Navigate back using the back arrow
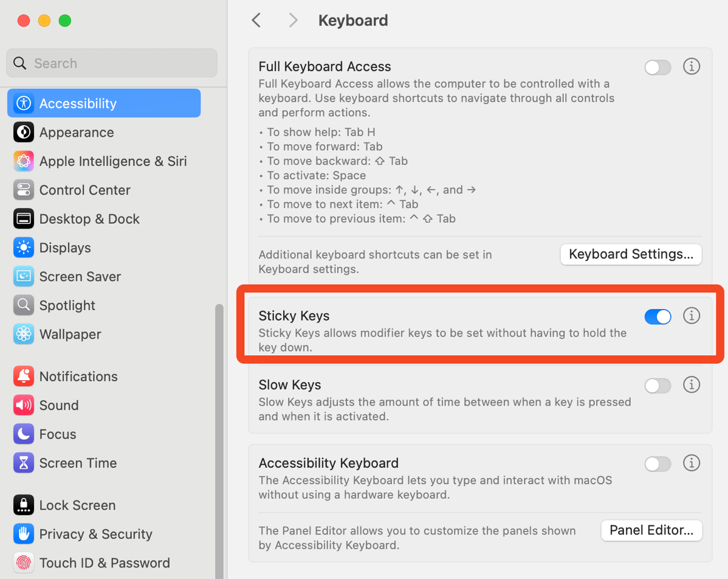This screenshot has width=728, height=579. point(256,20)
